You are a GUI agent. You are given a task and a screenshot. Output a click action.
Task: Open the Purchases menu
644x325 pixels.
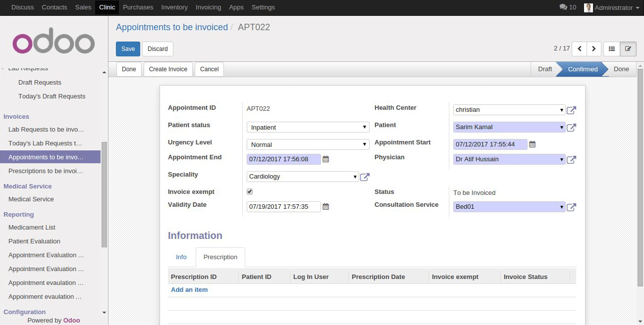click(x=138, y=7)
